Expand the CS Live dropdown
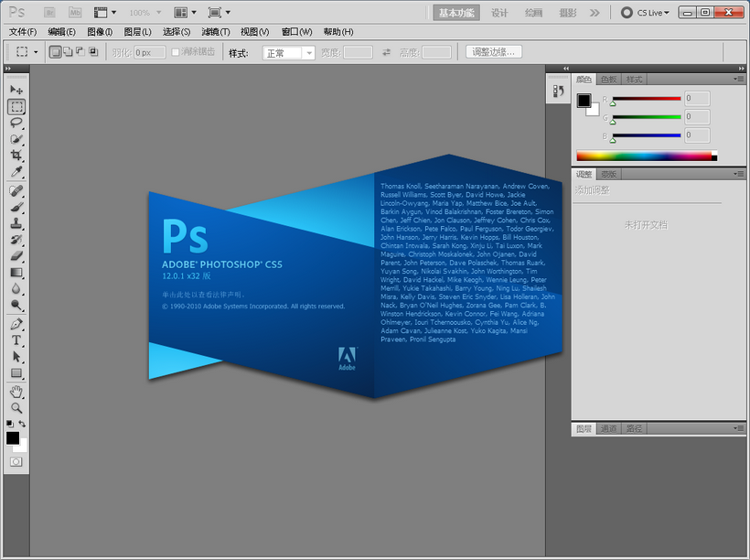The height and width of the screenshot is (560, 750). (x=653, y=13)
